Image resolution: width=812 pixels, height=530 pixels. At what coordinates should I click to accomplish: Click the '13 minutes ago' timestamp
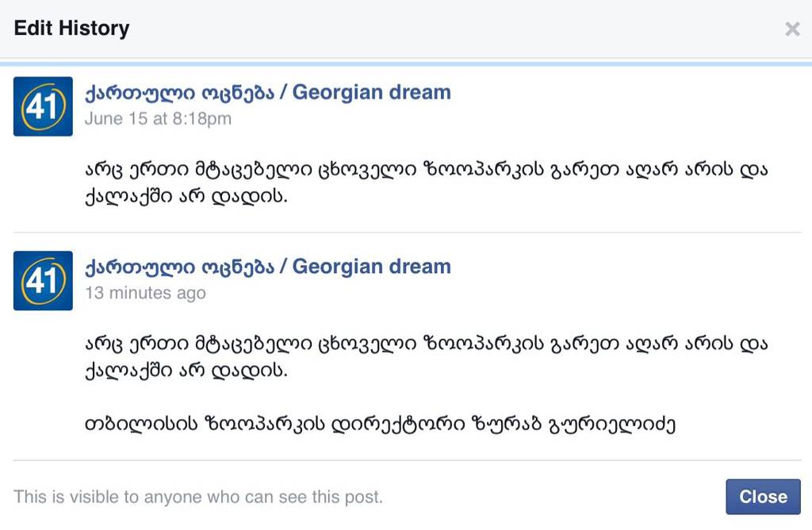coord(145,294)
